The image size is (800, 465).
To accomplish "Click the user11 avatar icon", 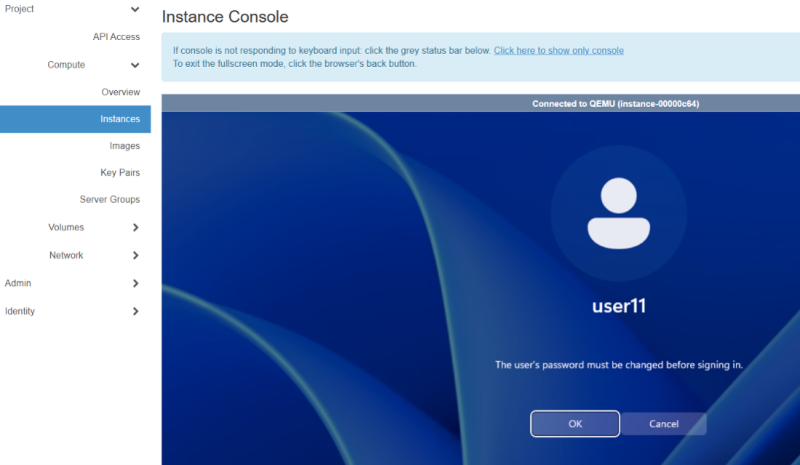I will [618, 213].
